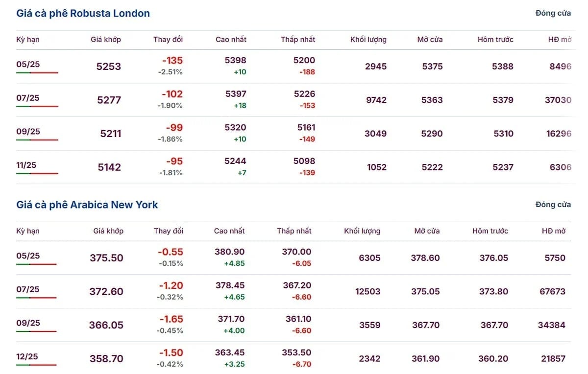Click the Robusta London 05/25 contract row

coord(294,66)
